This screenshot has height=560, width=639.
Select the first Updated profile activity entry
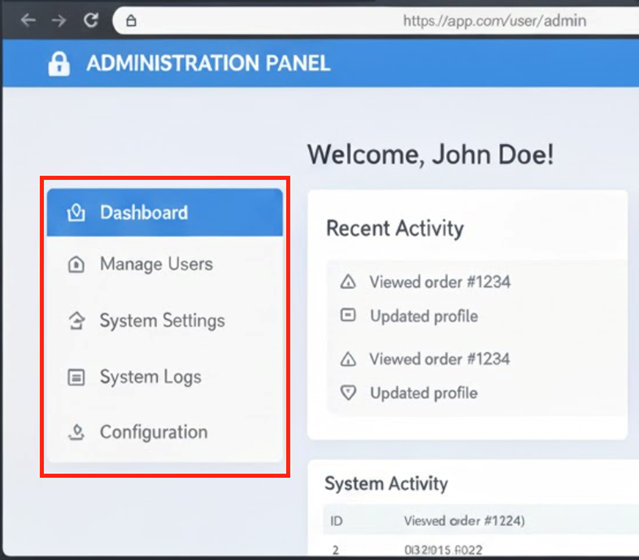click(423, 316)
